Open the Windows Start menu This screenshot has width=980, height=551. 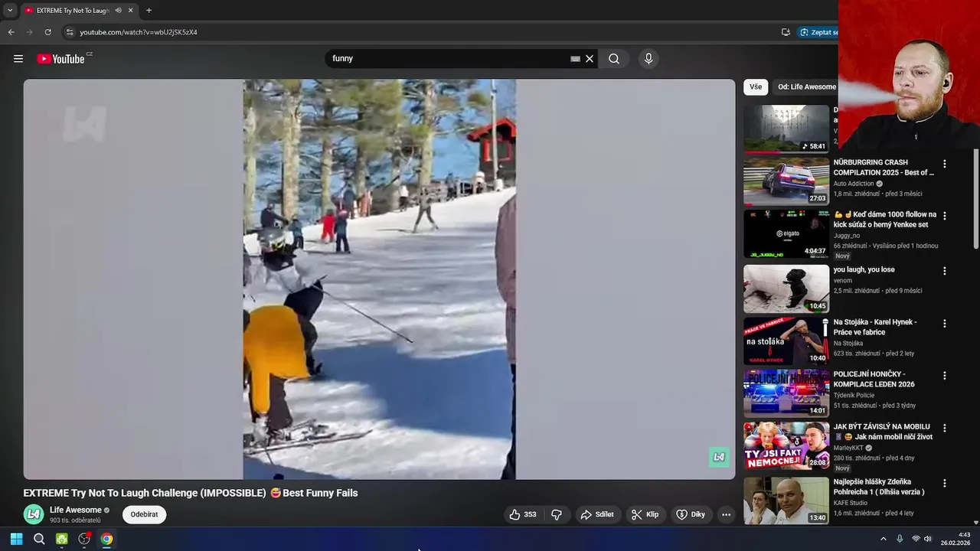point(16,539)
